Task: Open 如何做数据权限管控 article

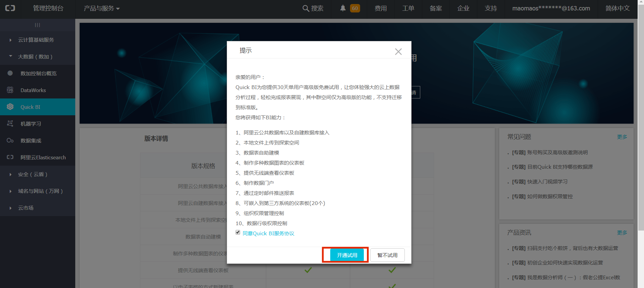Action: (x=542, y=197)
